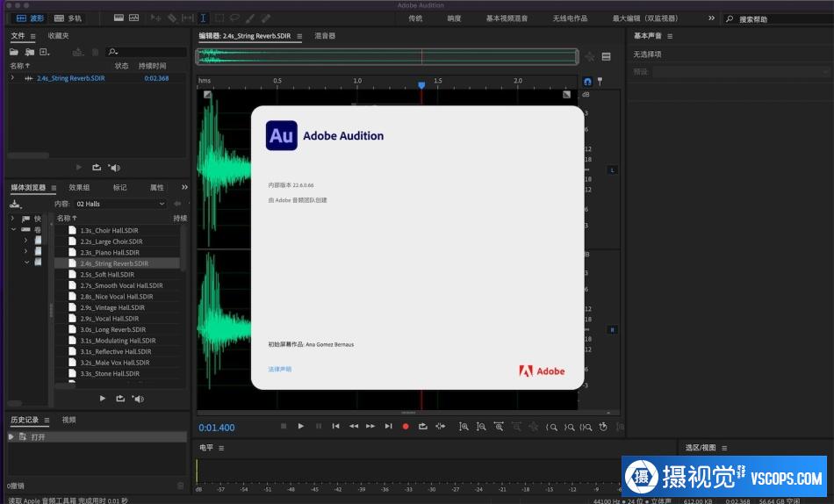Click the Files panel search field

coord(147,52)
